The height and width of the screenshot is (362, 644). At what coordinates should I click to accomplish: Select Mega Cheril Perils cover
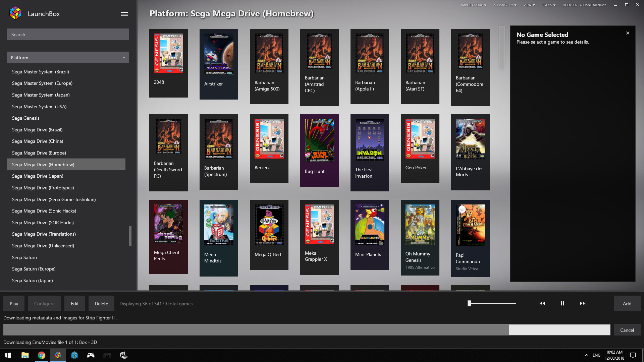168,224
